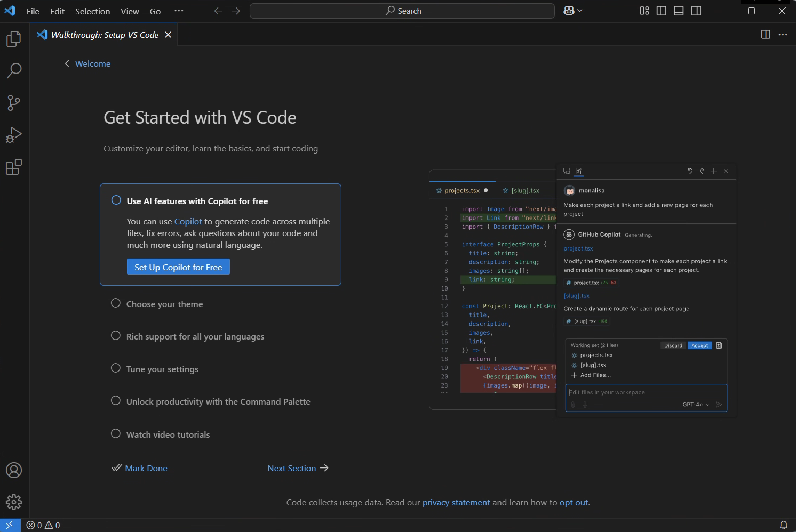Screen dimensions: 796x532
Task: Open the Explorer view in activity bar
Action: tap(14, 39)
